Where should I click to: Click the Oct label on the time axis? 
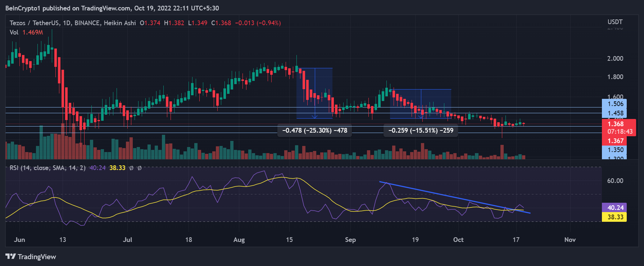coord(458,240)
